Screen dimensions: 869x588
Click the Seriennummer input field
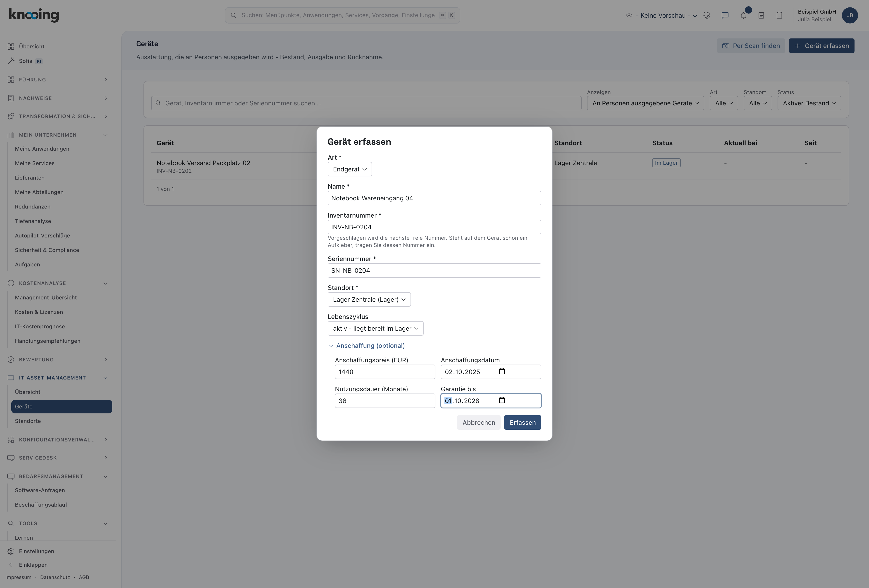tap(434, 270)
